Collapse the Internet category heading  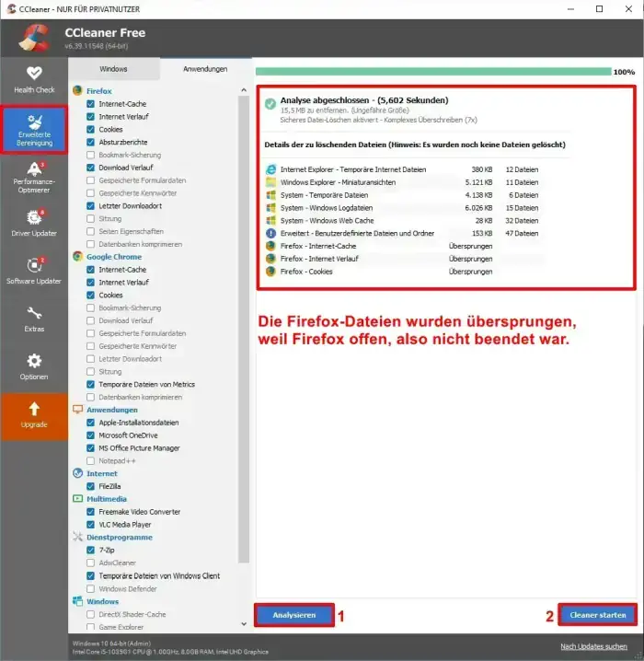pos(102,473)
